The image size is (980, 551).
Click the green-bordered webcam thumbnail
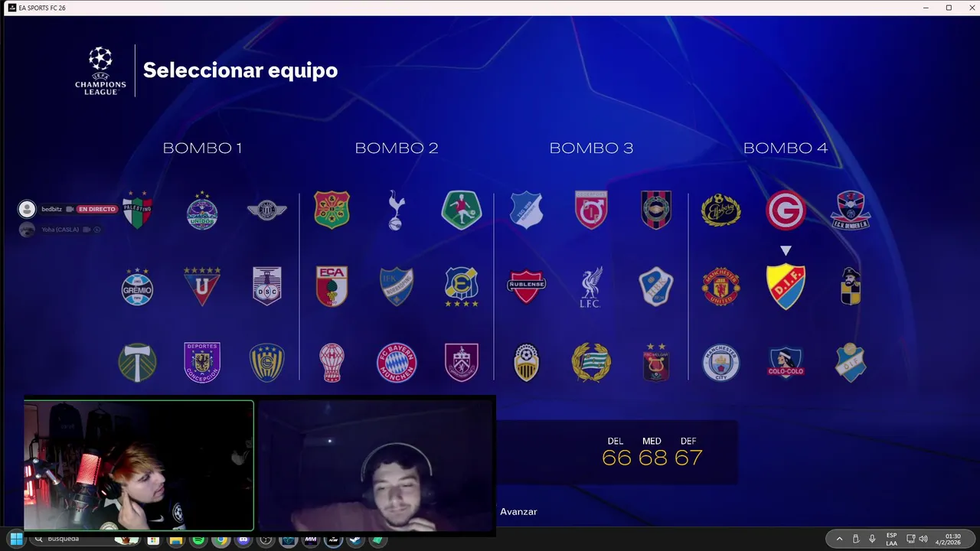coord(139,465)
